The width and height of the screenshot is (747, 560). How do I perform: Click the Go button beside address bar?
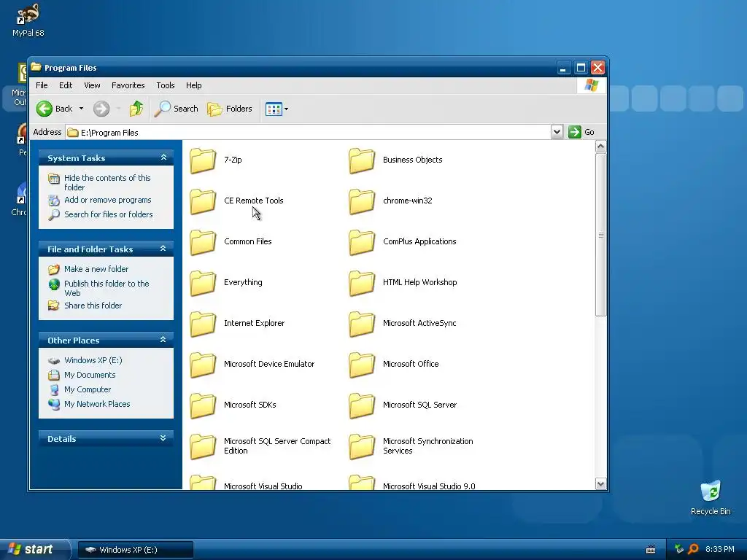click(x=581, y=132)
